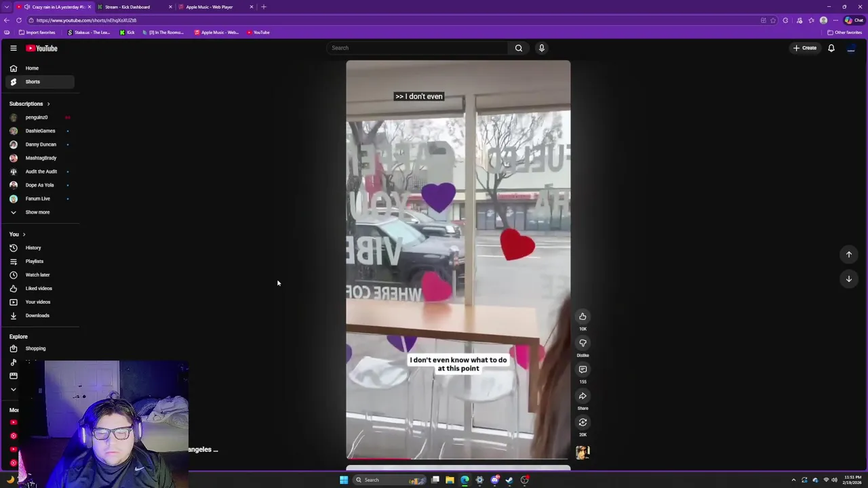Refresh the page

[19, 20]
